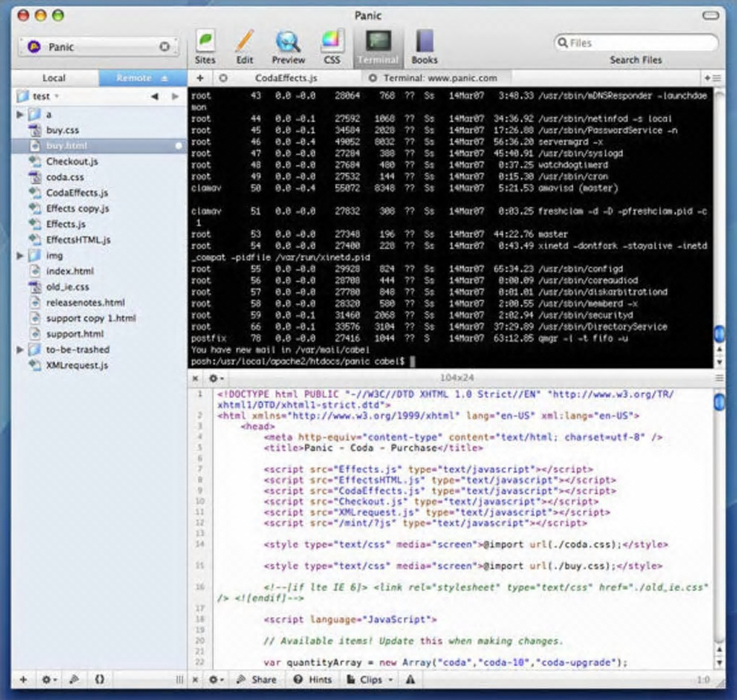Click the code braces icon in sidebar footer
This screenshot has height=700, width=737.
(99, 679)
